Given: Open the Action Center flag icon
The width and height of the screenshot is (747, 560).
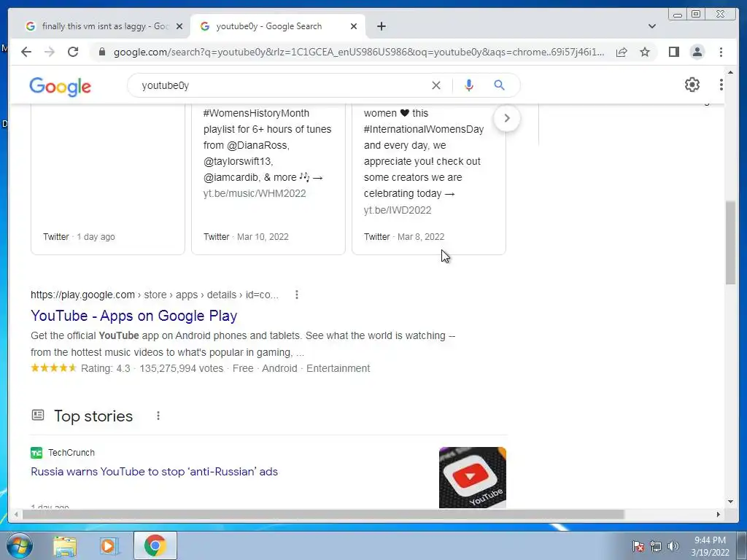Looking at the screenshot, I should [638, 546].
